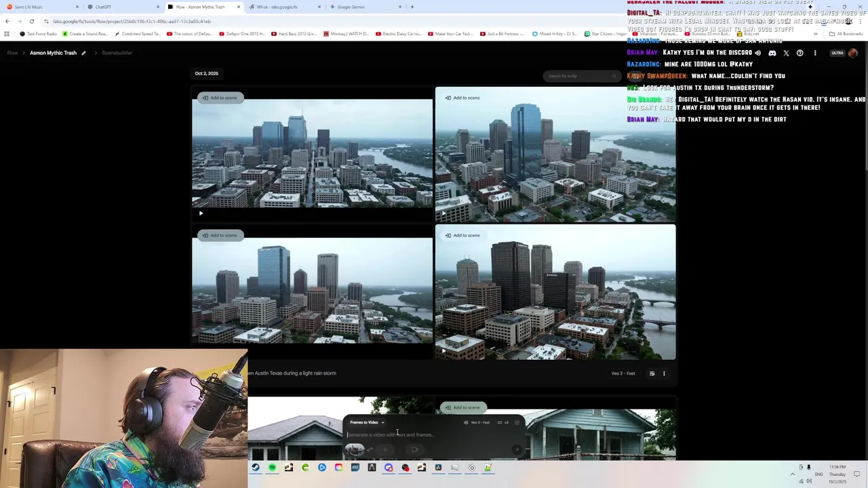Add bottom-left Austin skyline clip to scene
Screen dimensions: 868x488
click(219, 235)
